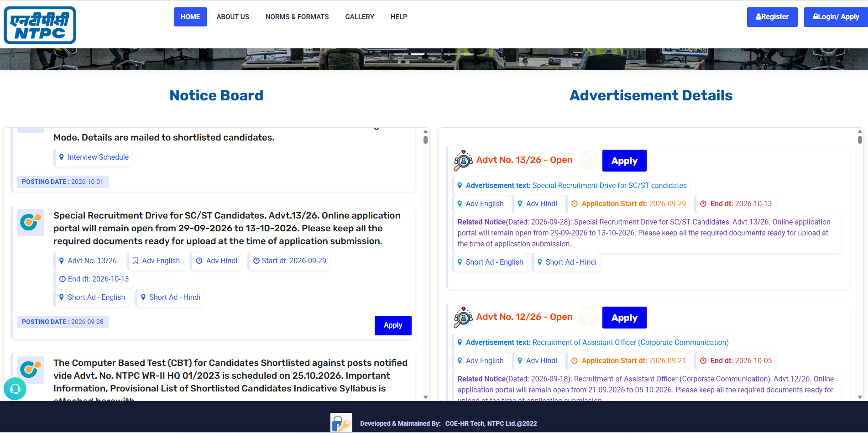The width and height of the screenshot is (868, 433).
Task: Open the GALLERY menu item
Action: [x=360, y=17]
